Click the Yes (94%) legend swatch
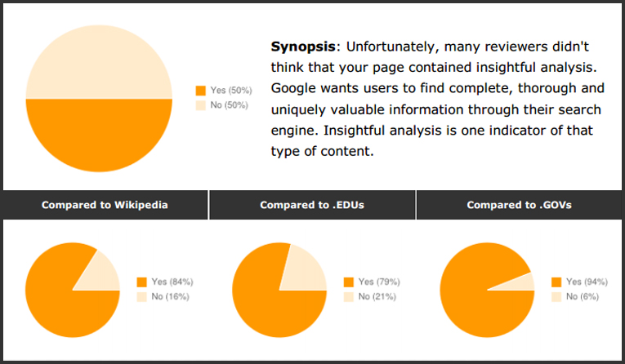Viewport: 625px width, 364px height. click(x=556, y=282)
